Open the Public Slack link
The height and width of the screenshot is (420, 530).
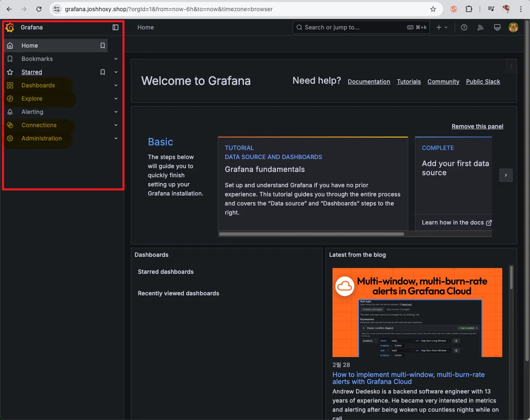pos(483,82)
